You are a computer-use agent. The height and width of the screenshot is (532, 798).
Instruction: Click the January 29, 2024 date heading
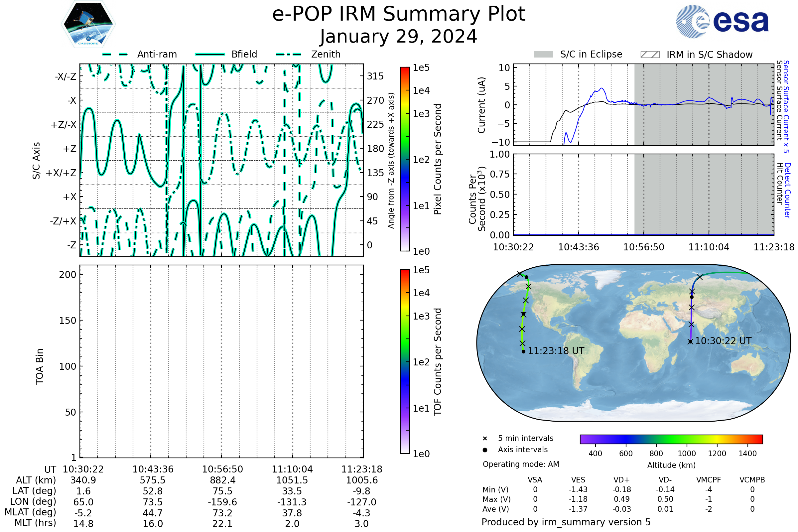399,37
